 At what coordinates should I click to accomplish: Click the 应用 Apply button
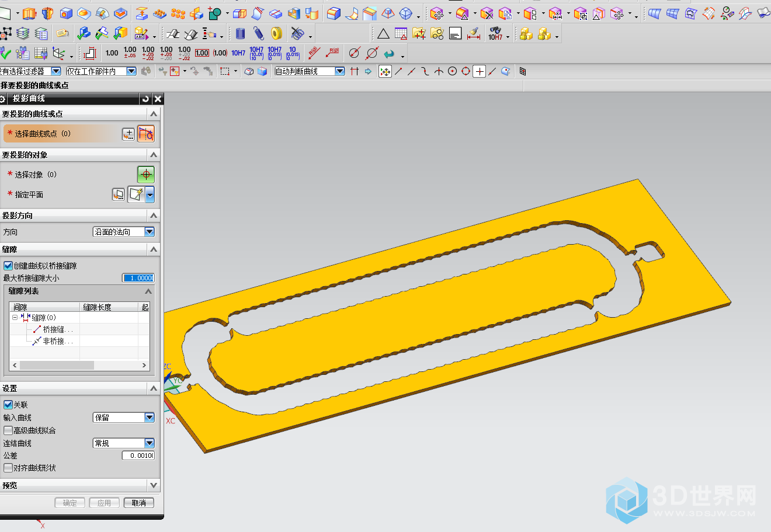pos(104,503)
